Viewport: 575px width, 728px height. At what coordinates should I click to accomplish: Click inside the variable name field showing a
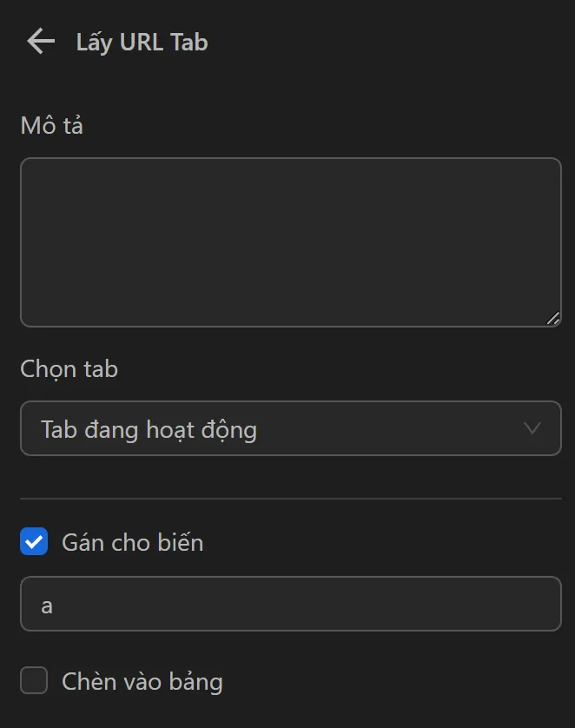pos(290,603)
